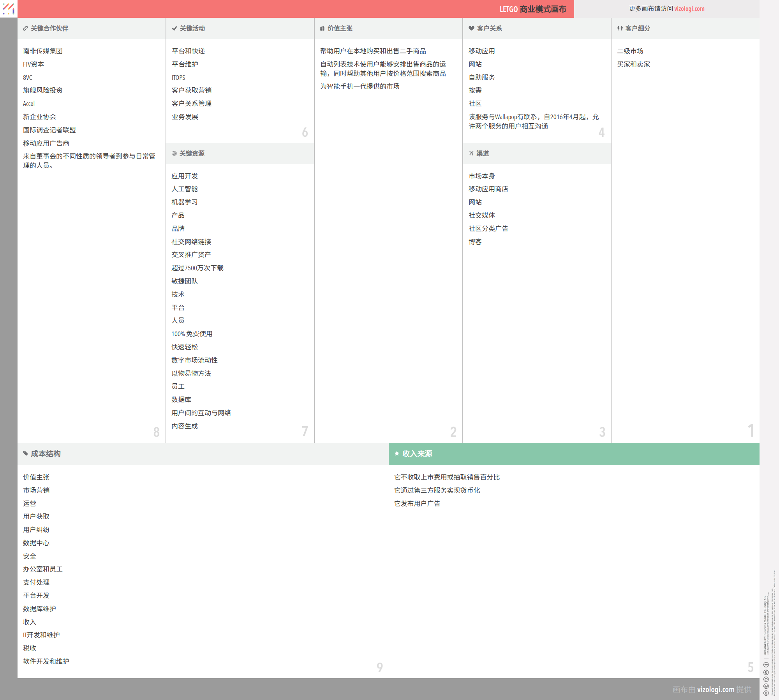Click the star icon beside 收入来源

pos(397,453)
